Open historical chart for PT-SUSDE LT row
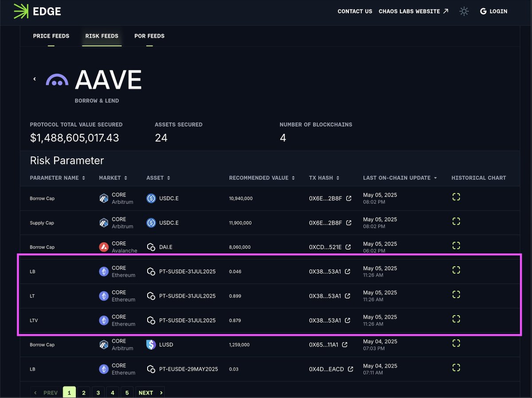Viewport: 532px width, 398px height. coord(456,294)
